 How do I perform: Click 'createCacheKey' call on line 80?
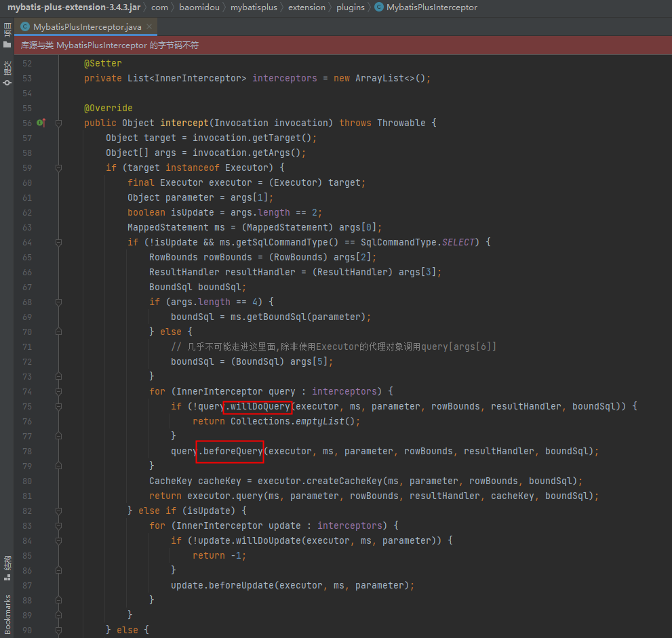[x=344, y=481]
